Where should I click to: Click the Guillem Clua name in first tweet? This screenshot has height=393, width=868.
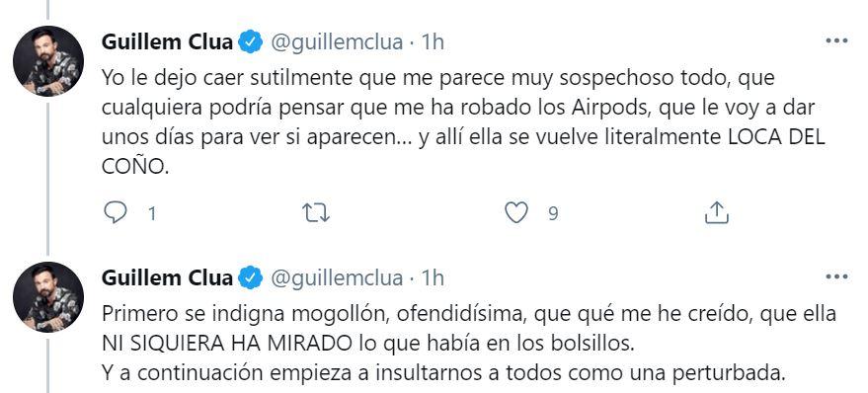pos(167,42)
